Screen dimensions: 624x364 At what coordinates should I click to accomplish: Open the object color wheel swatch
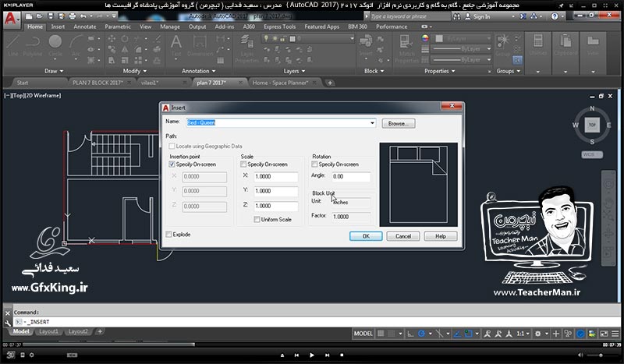coord(425,38)
